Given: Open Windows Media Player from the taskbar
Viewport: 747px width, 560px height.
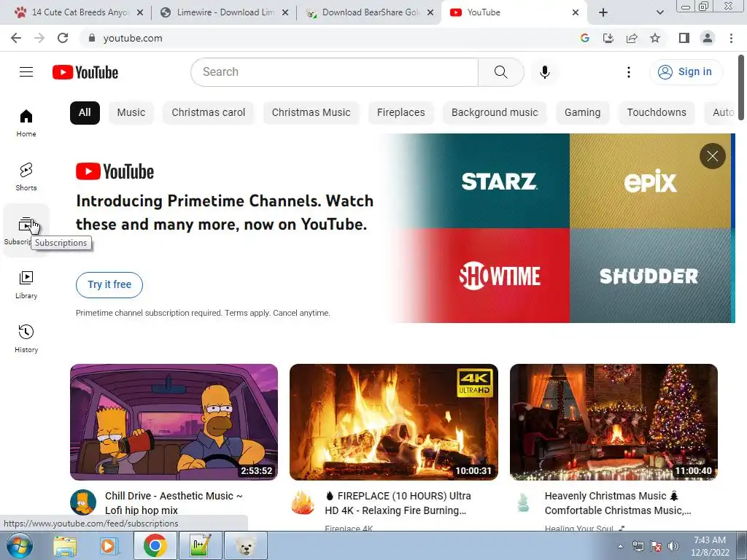Looking at the screenshot, I should (108, 546).
